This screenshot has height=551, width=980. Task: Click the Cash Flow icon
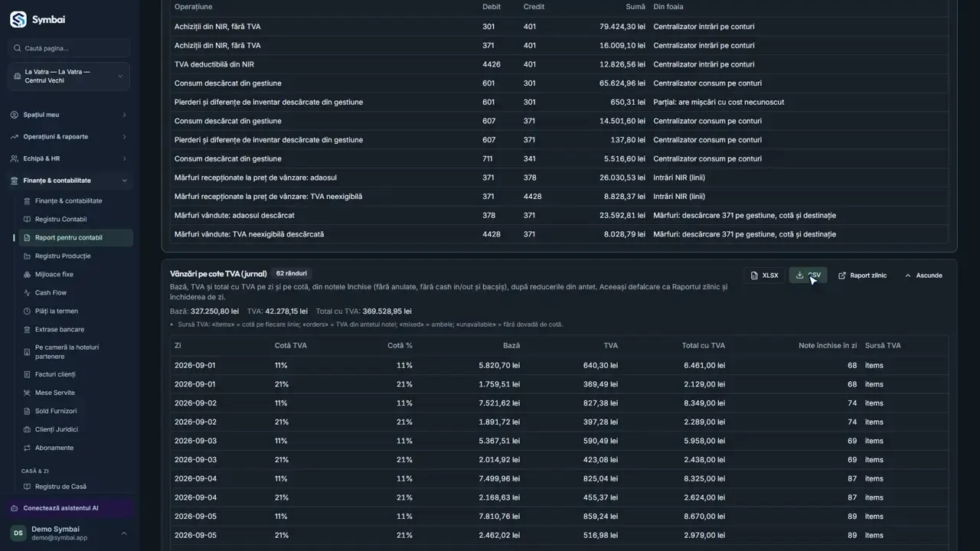click(x=28, y=293)
